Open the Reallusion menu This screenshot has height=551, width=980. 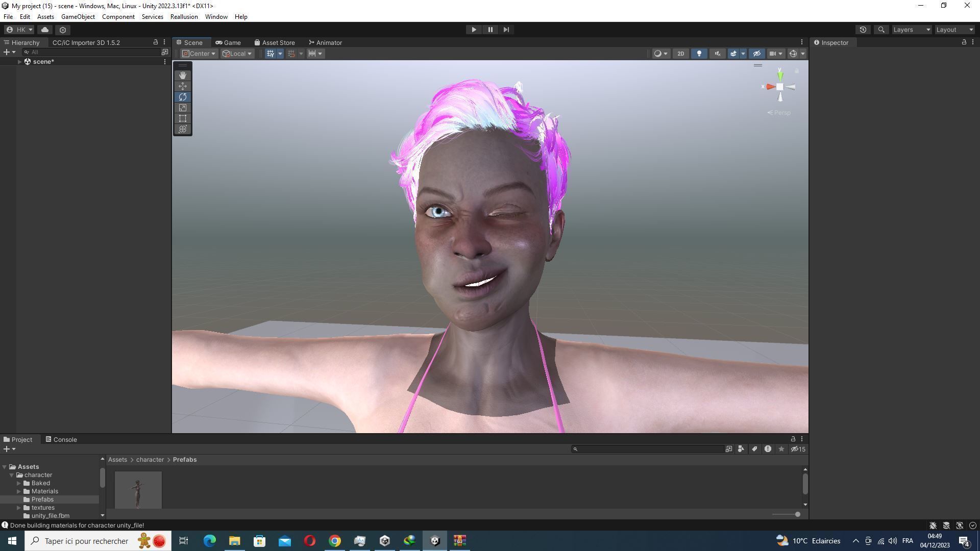tap(184, 17)
